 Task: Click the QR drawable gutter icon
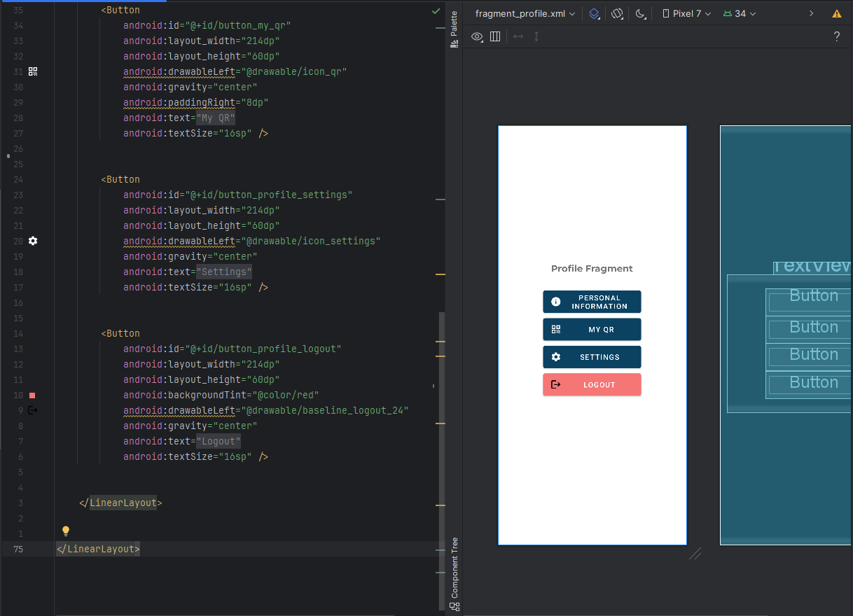[x=33, y=71]
